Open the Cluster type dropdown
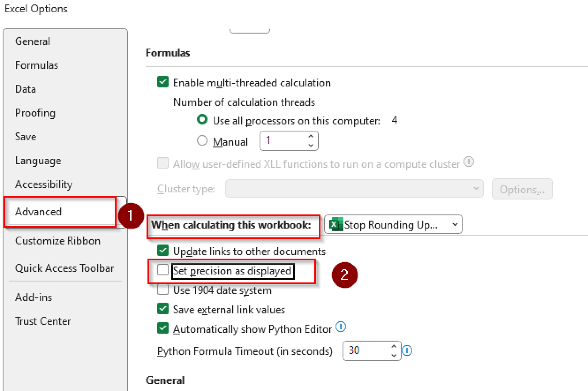Screen dimensions: 588x391 475,189
